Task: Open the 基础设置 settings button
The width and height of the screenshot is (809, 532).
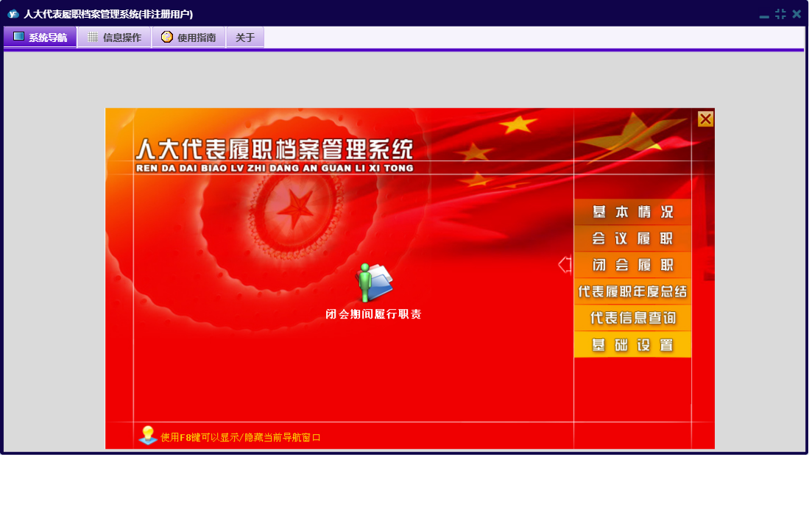Action: click(632, 344)
